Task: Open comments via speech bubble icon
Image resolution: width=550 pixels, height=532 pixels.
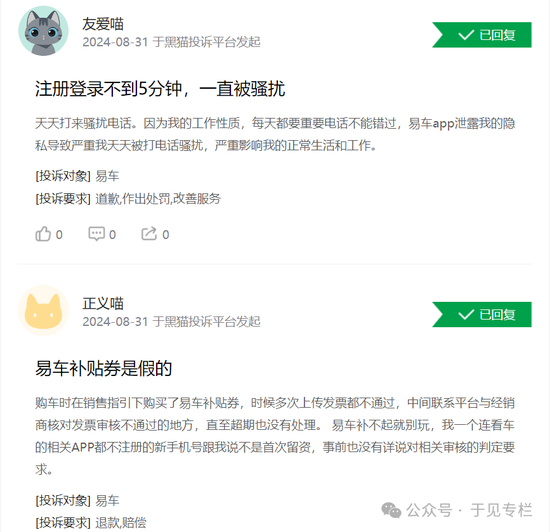Action: [x=96, y=234]
